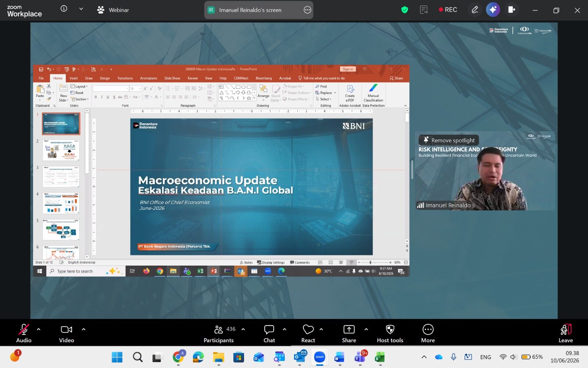The height and width of the screenshot is (368, 588).
Task: Toggle Notes in the PowerPoint status bar
Action: 246,262
